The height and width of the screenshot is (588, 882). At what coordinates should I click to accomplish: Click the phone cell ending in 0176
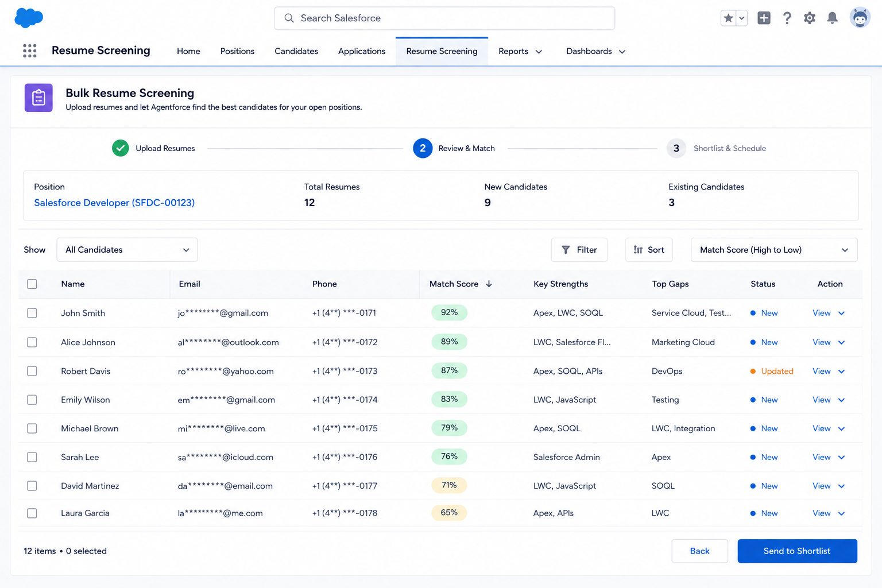345,457
